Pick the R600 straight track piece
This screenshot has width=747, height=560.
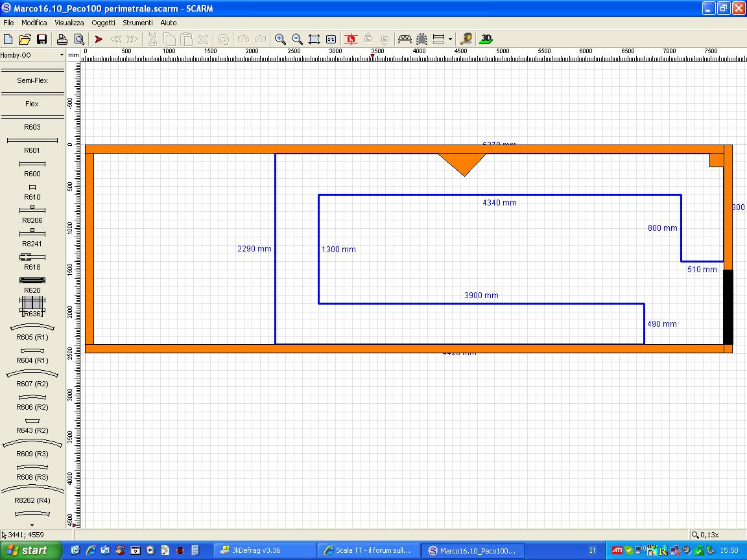point(32,169)
